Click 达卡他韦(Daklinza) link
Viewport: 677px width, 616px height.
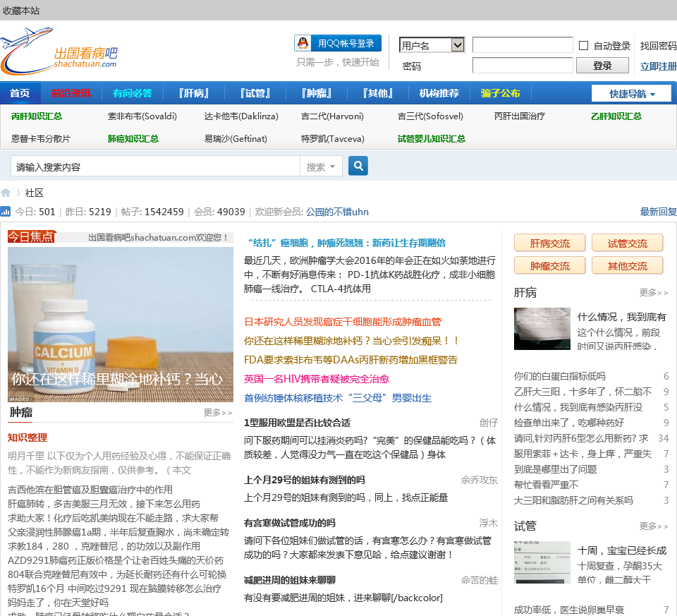[x=241, y=116]
